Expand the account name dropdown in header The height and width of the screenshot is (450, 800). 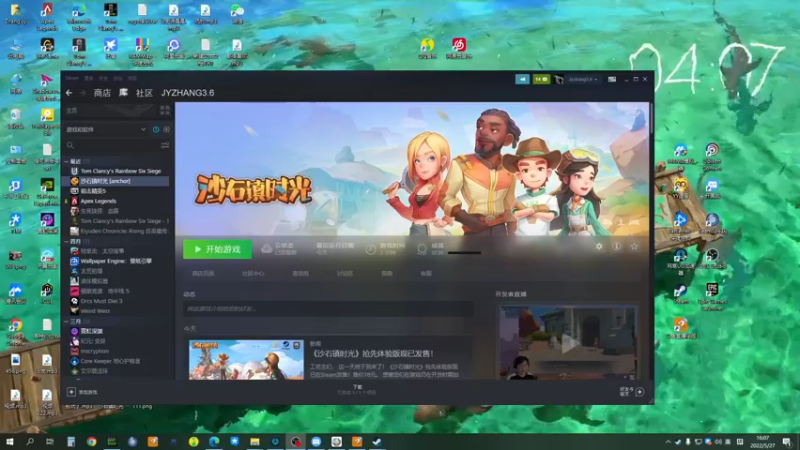click(583, 79)
